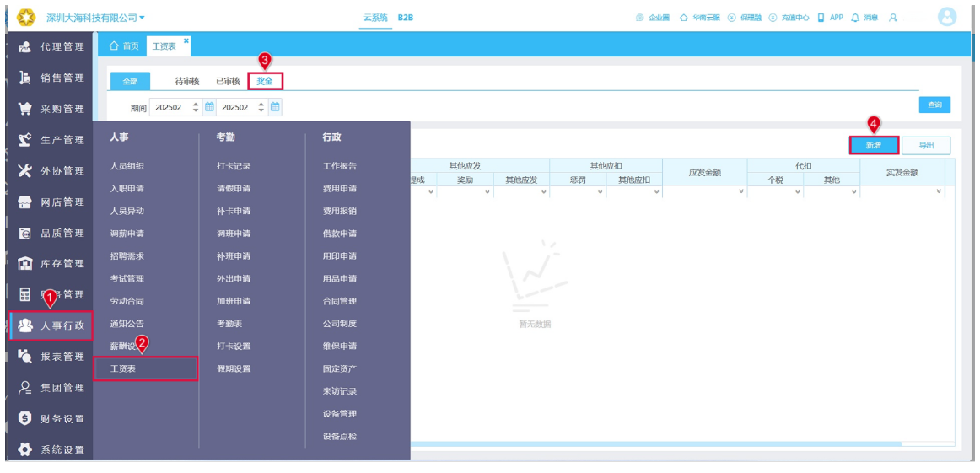Open filter dropdown under 代扣 其他 column
980x473 pixels.
(x=854, y=192)
